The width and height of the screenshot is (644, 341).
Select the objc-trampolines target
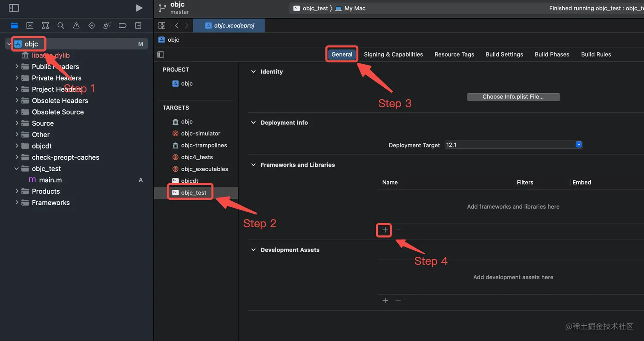tap(199, 145)
